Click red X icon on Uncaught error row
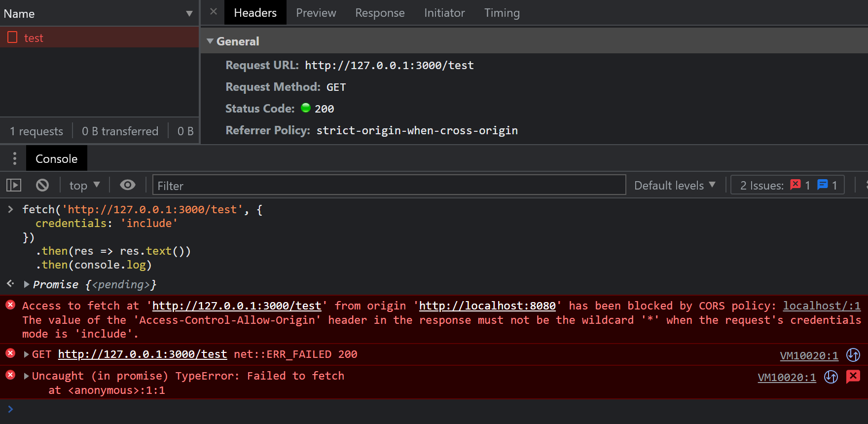This screenshot has width=868, height=424. pyautogui.click(x=853, y=377)
